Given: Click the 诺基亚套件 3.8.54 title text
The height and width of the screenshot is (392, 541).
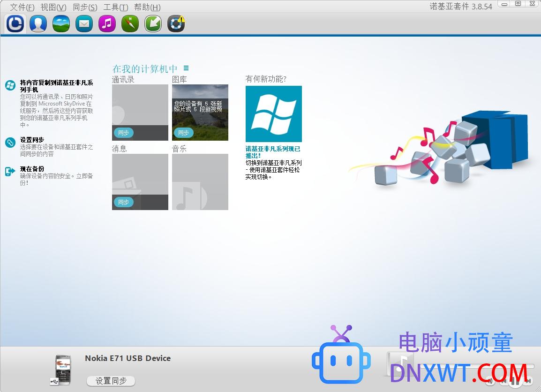Looking at the screenshot, I should 461,7.
